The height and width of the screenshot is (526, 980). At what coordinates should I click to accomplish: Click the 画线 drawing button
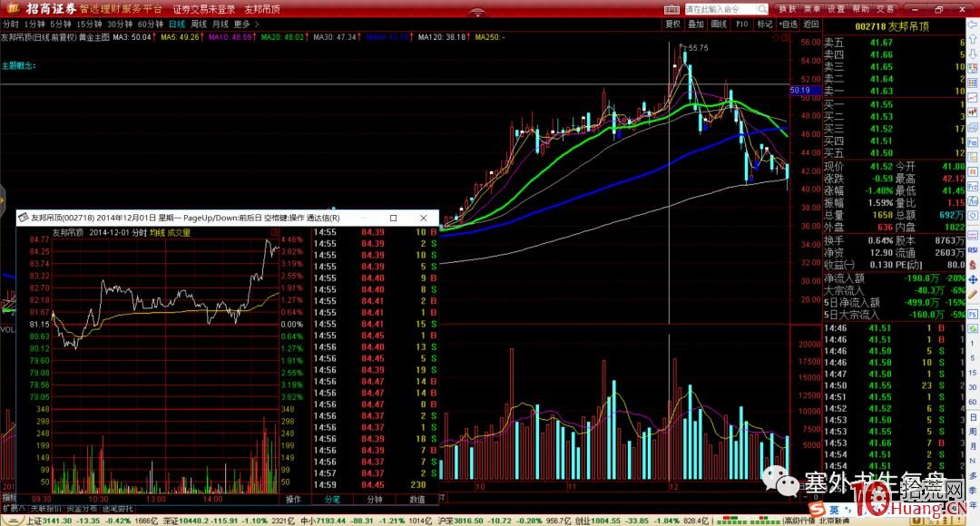pyautogui.click(x=719, y=24)
